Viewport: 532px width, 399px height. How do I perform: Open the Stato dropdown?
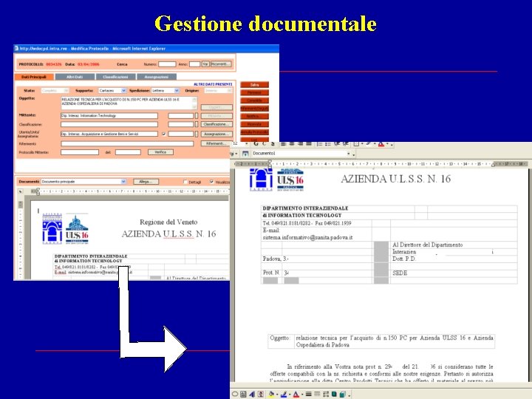coord(55,91)
